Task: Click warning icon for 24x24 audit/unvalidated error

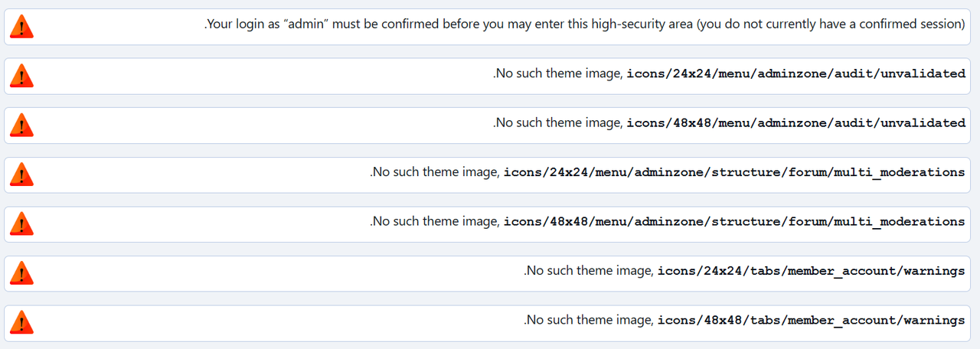Action: [x=21, y=77]
